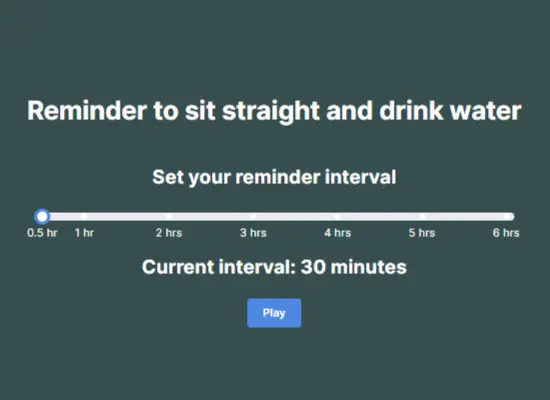Set slider to the 2 hrs tick mark
The image size is (550, 400).
[169, 216]
